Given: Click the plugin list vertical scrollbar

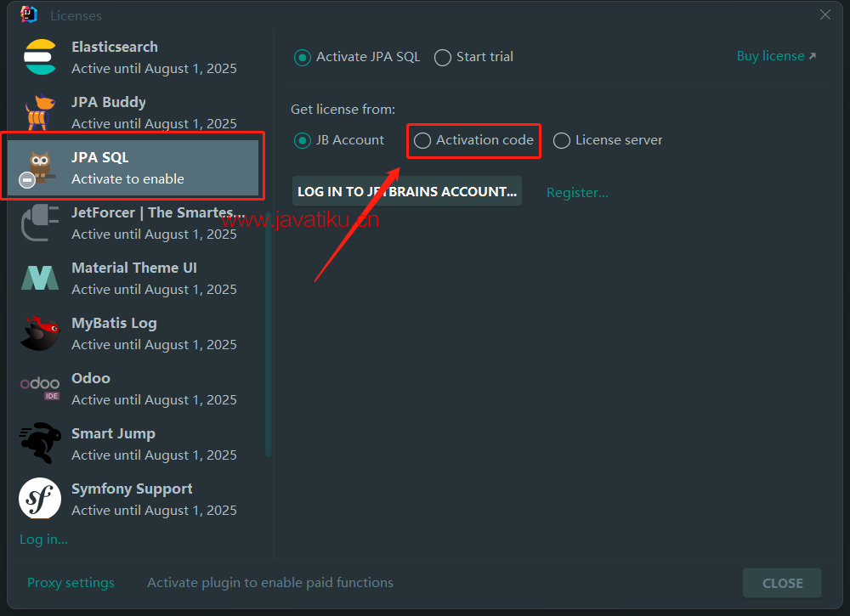Looking at the screenshot, I should [x=269, y=340].
